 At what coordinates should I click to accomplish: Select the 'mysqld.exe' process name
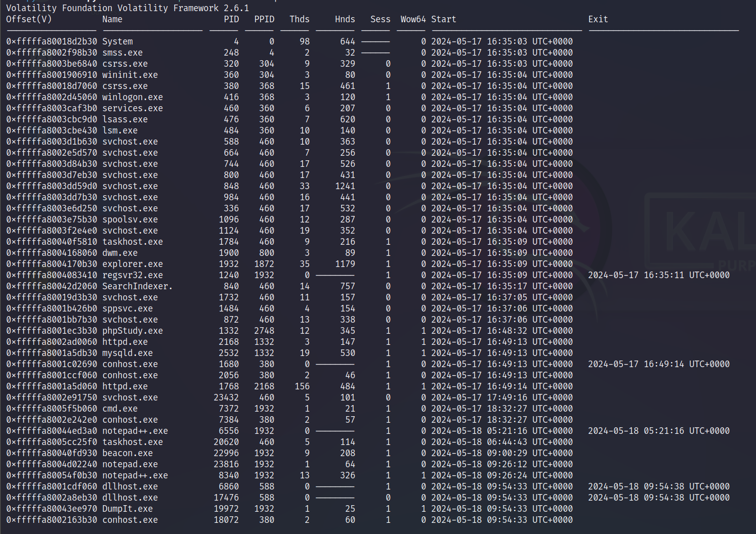click(x=128, y=353)
